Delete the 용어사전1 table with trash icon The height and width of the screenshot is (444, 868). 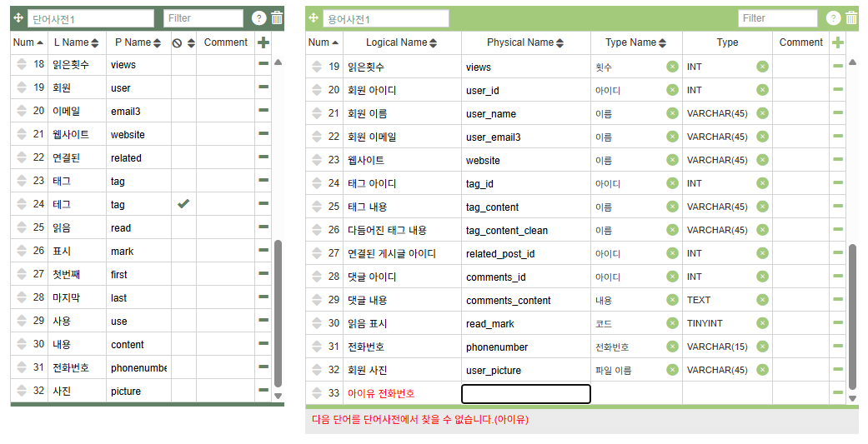click(851, 18)
